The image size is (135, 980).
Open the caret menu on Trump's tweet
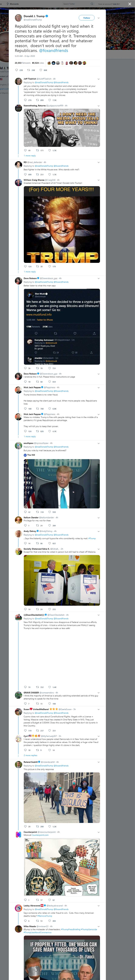(x=99, y=18)
